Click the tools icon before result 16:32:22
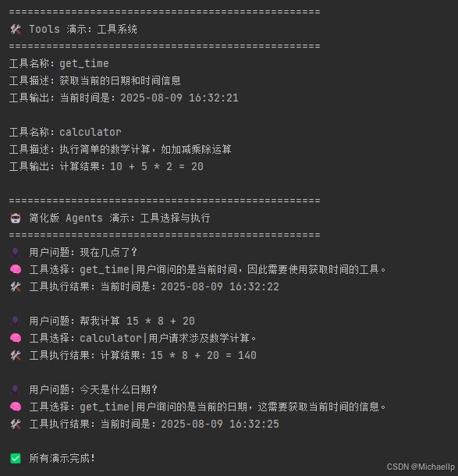Viewport: 458px width, 476px height. point(16,287)
